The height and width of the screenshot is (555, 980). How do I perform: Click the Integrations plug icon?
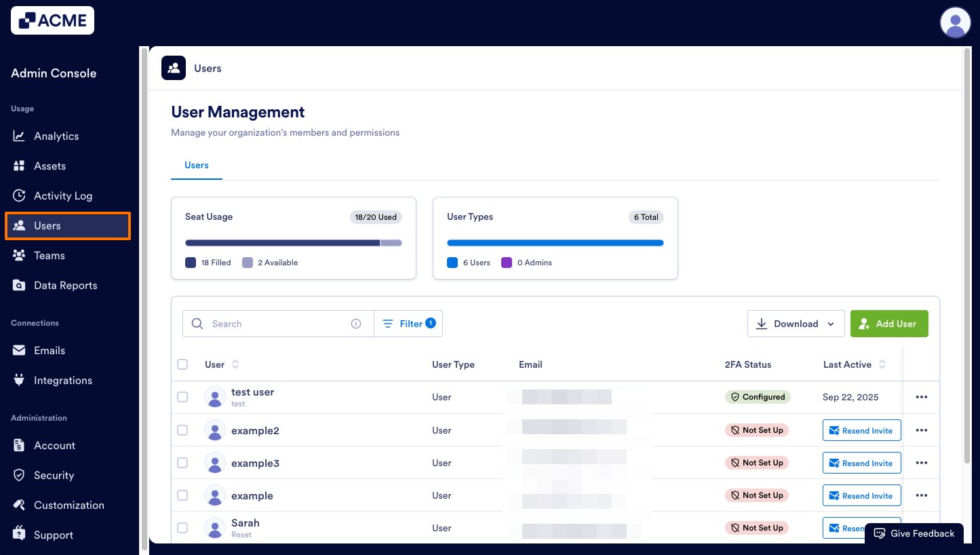tap(19, 381)
